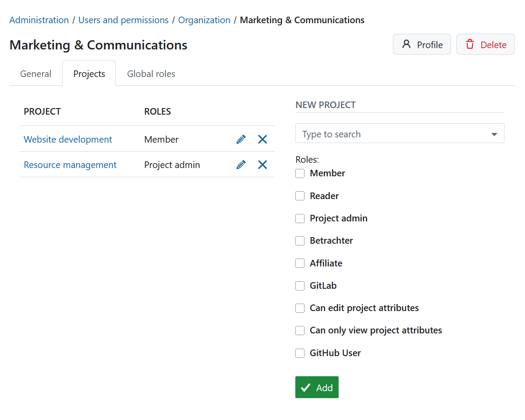Image resolution: width=525 pixels, height=420 pixels.
Task: Delete the Marketing & Communications group
Action: 486,44
